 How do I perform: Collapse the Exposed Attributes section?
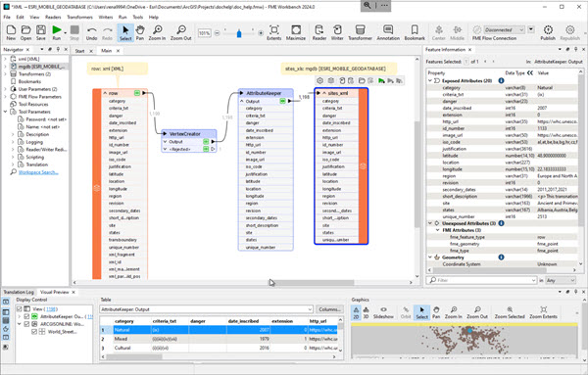[x=430, y=80]
